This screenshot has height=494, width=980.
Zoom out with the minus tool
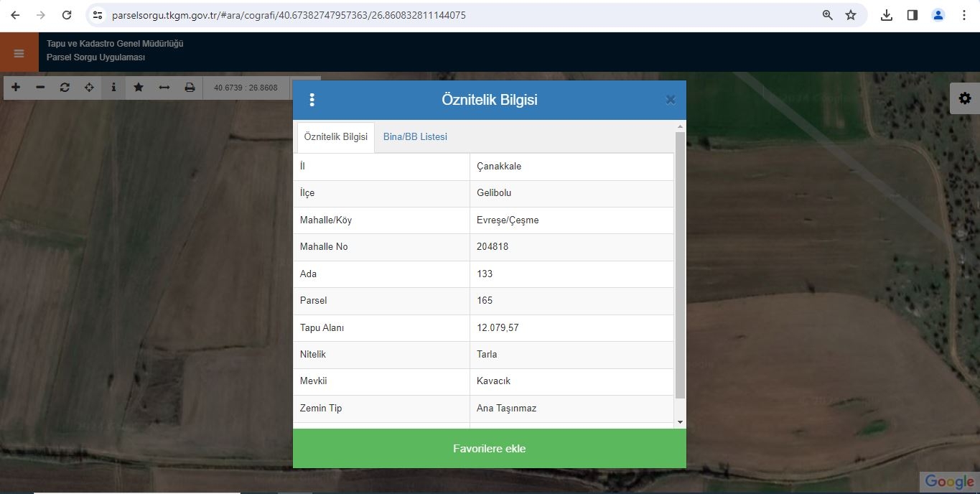click(40, 88)
